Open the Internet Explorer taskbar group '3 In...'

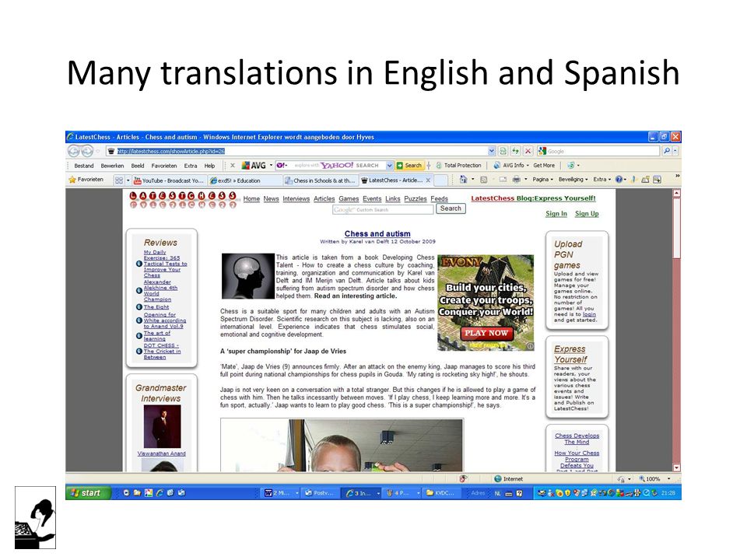coord(363,493)
